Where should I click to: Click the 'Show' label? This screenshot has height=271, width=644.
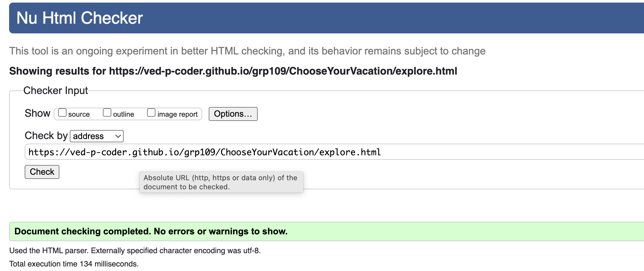point(37,113)
